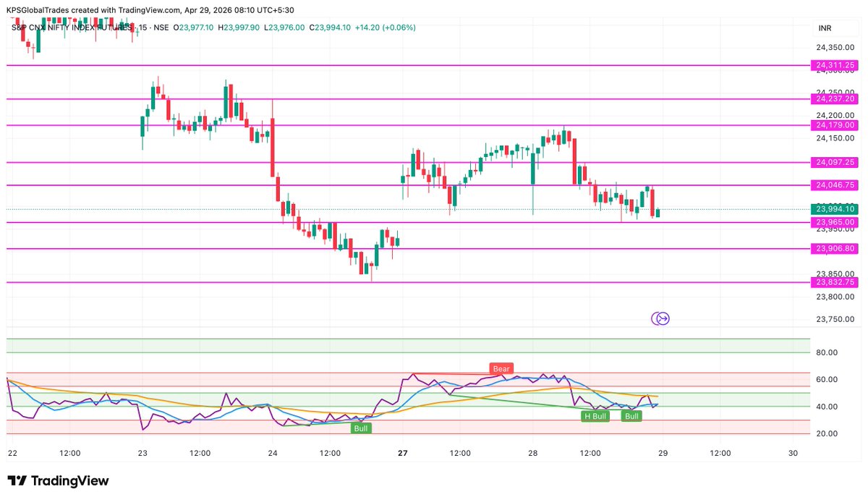
Task: Click the date label 27 on the time axis
Action: coord(401,453)
